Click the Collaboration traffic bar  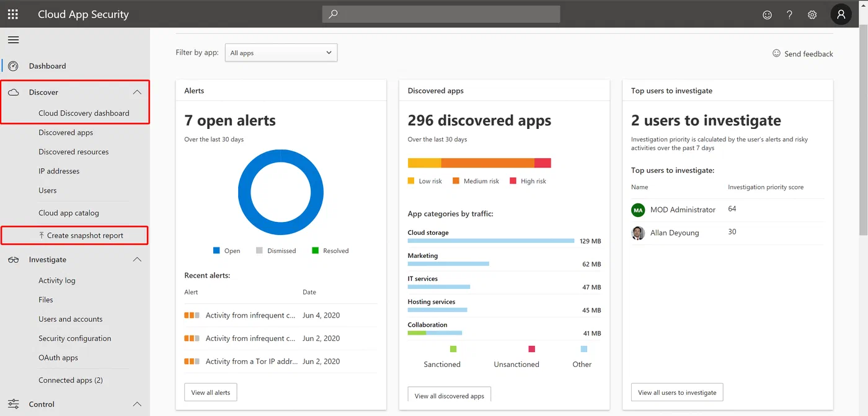coord(435,333)
